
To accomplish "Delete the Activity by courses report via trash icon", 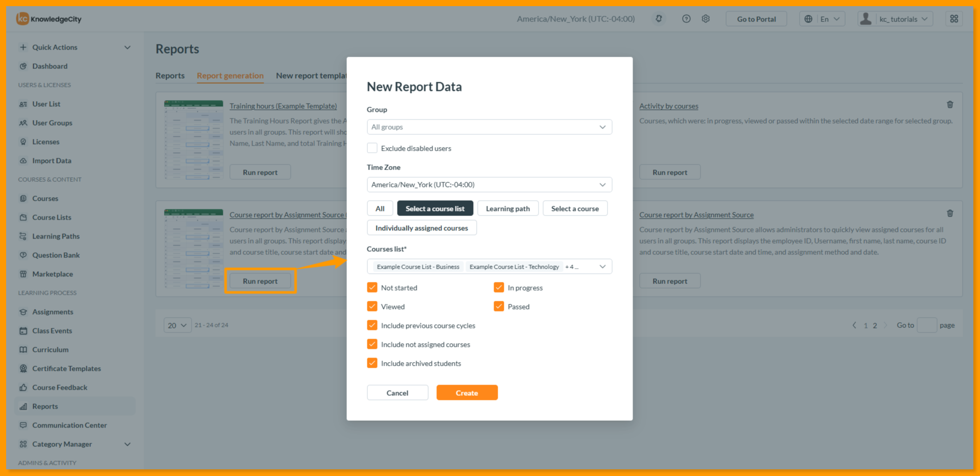I will point(950,105).
